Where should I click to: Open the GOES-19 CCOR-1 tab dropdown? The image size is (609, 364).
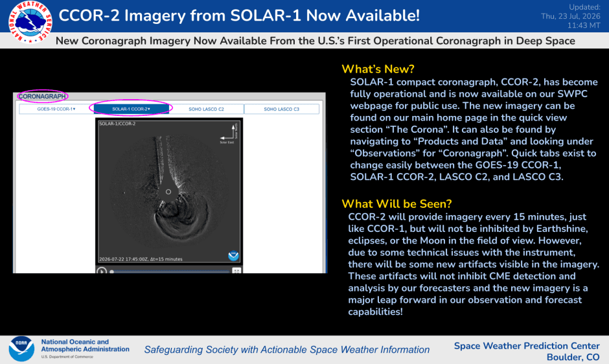[56, 109]
